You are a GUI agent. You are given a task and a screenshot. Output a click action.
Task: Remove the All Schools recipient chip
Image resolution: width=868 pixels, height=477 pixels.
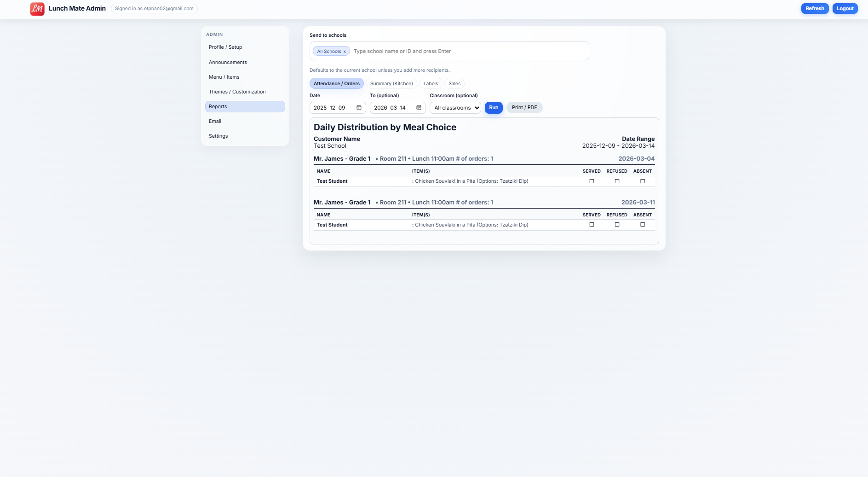click(x=345, y=52)
